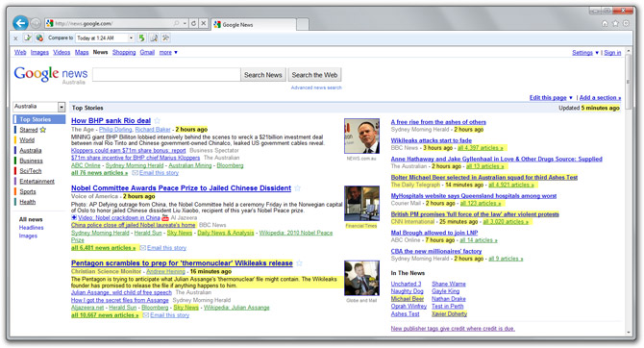Open the Entertainment section in sidebar
644x348 pixels.
pyautogui.click(x=37, y=181)
